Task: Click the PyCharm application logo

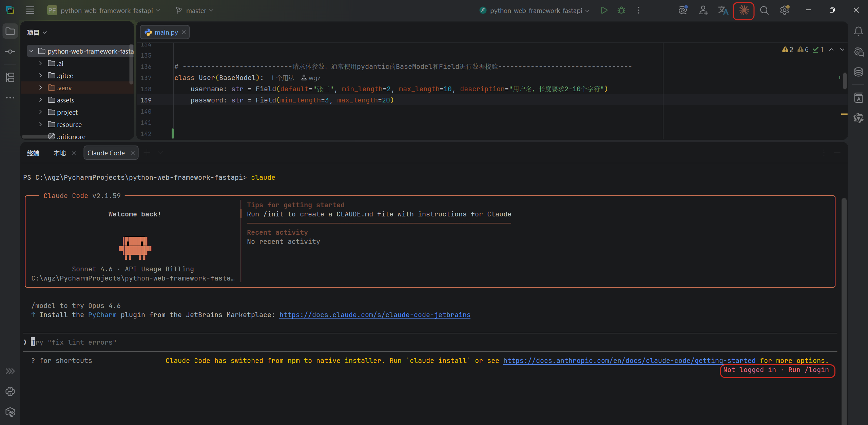Action: [x=10, y=10]
